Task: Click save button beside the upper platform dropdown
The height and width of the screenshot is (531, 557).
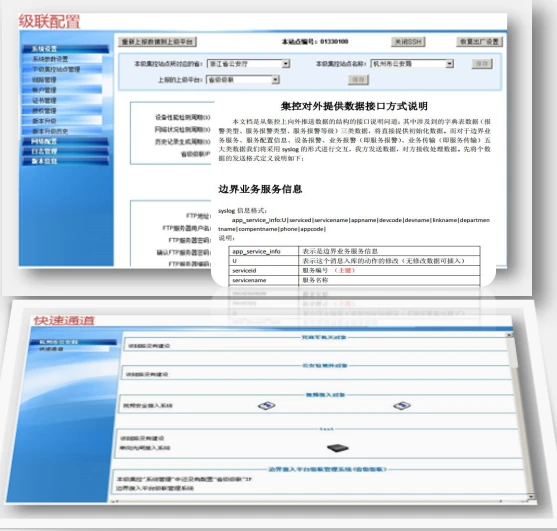Action: click(x=358, y=80)
